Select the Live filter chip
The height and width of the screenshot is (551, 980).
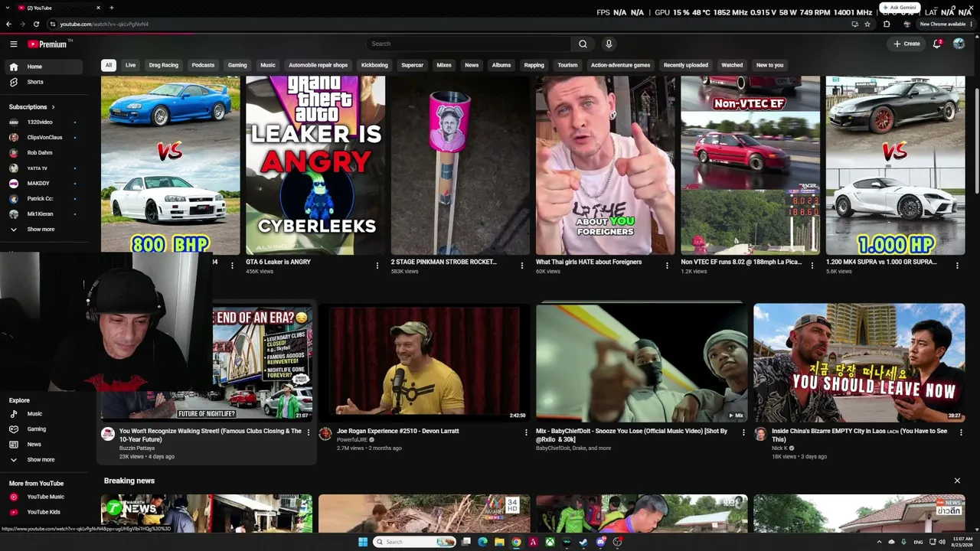pyautogui.click(x=131, y=65)
